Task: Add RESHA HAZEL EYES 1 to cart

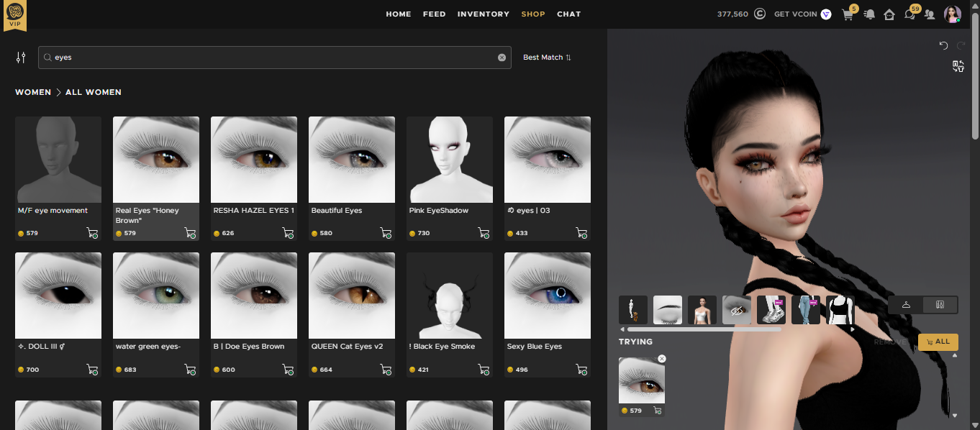Action: 288,233
